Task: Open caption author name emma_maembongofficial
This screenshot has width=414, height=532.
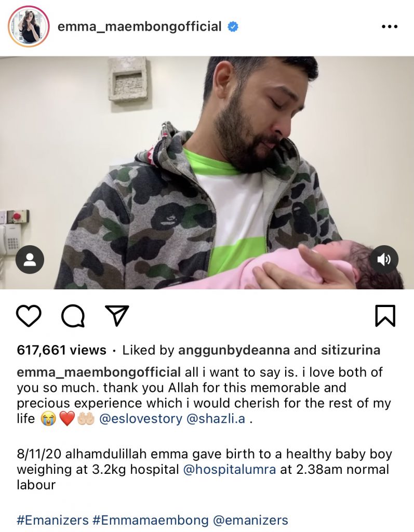Action: (x=98, y=372)
